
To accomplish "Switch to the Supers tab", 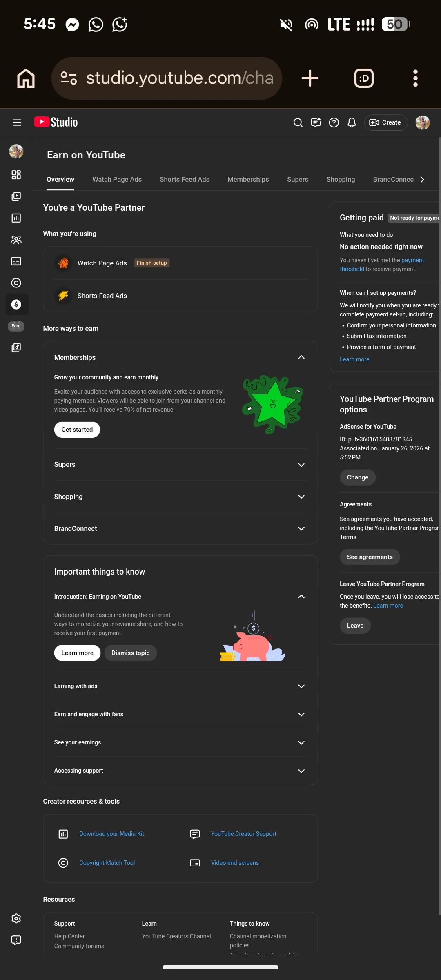I will [x=298, y=180].
